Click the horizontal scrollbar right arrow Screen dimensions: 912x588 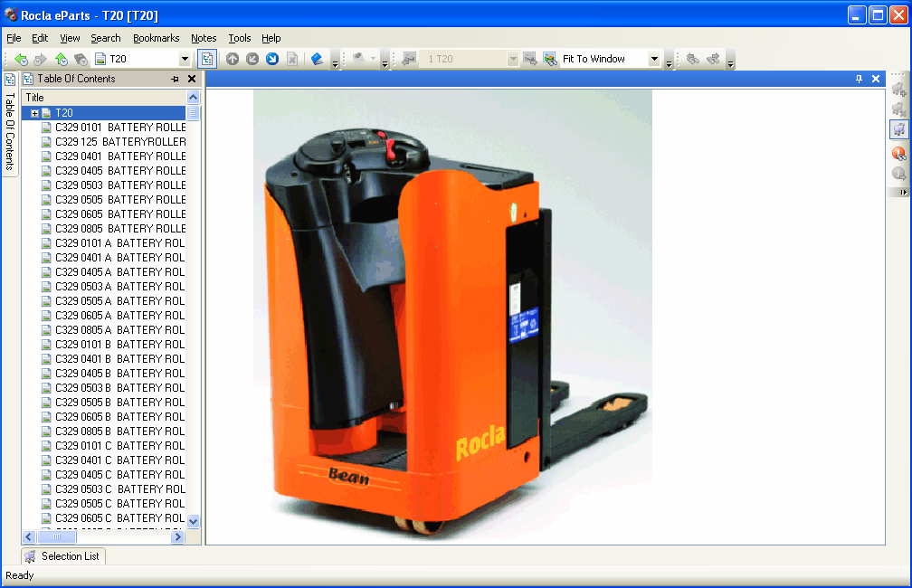178,536
